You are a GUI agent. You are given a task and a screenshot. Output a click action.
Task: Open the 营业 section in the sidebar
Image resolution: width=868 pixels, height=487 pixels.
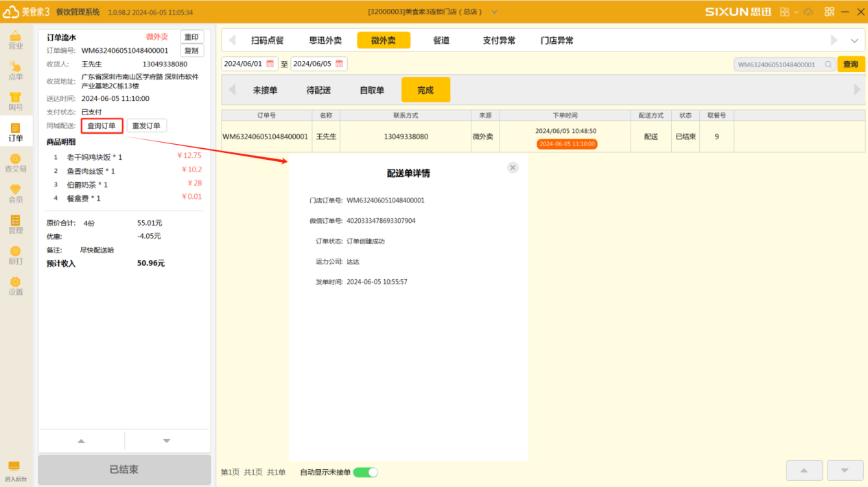pos(15,40)
